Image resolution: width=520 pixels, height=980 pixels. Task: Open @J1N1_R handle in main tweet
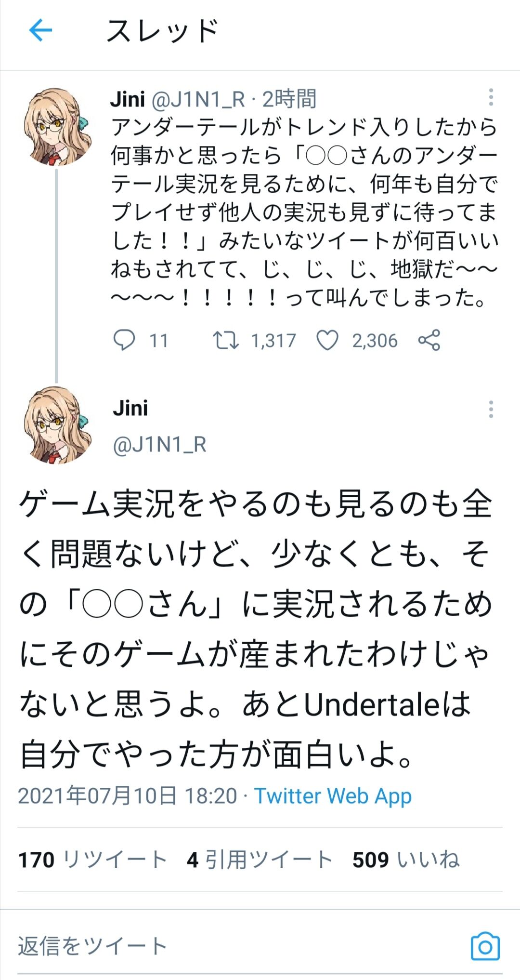click(x=159, y=445)
